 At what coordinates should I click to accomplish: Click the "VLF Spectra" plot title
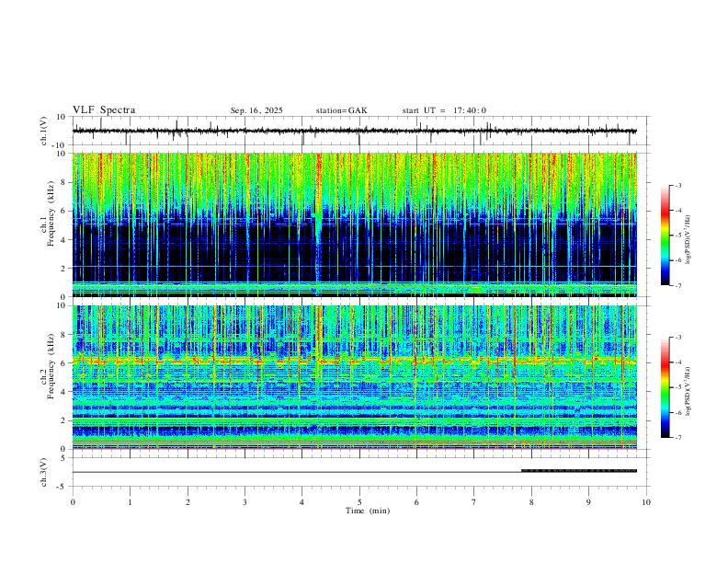coord(104,110)
